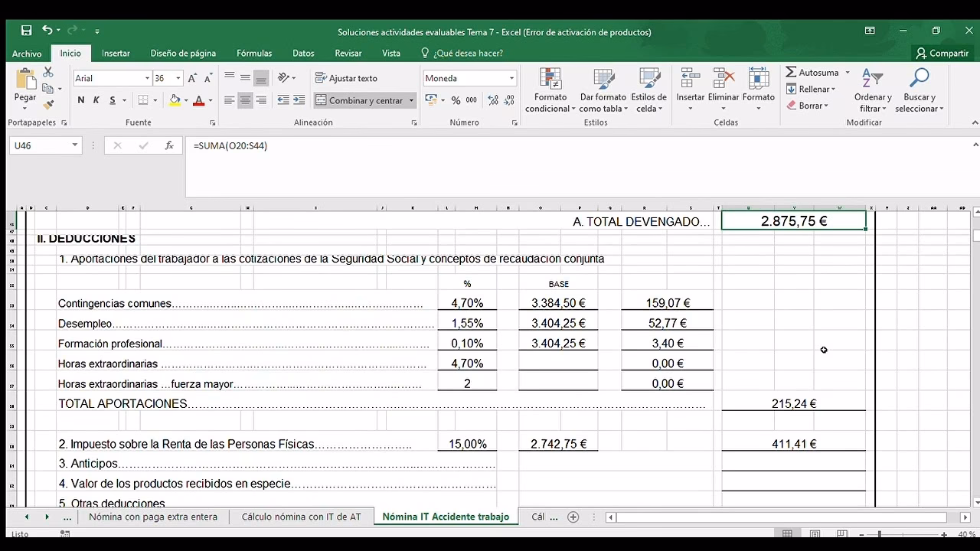
Task: Click the Compartir button
Action: [943, 53]
